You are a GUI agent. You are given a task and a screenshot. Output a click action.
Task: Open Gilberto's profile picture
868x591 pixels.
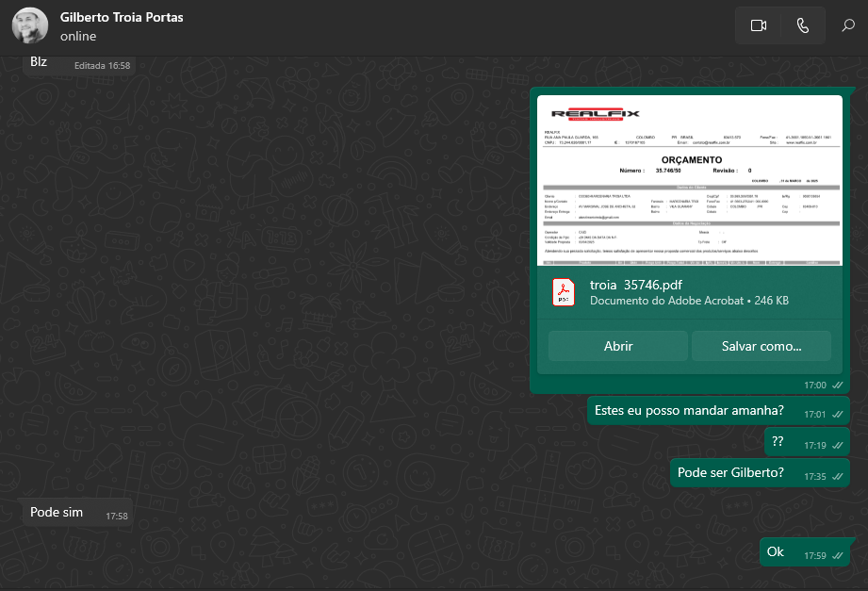[29, 26]
